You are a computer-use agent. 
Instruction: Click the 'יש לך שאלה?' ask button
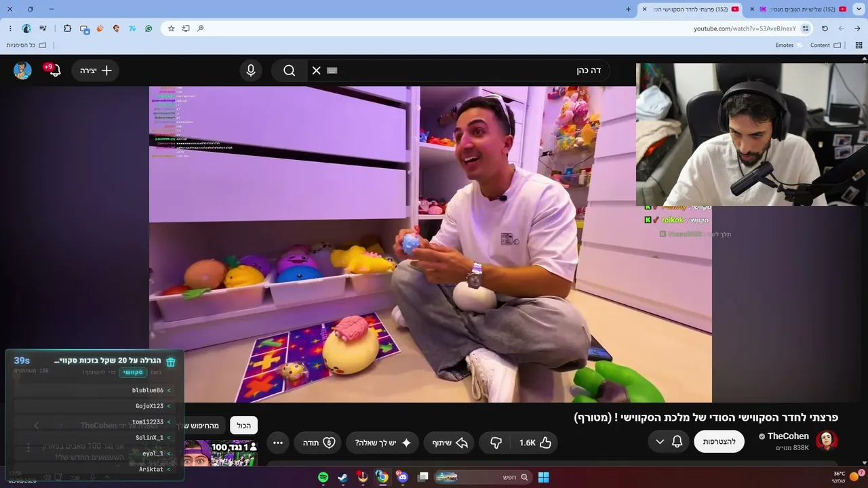(x=382, y=443)
